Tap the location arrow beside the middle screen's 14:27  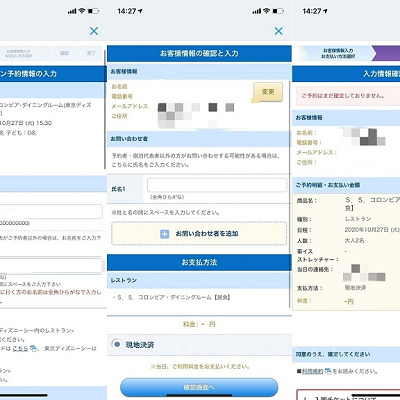click(140, 11)
